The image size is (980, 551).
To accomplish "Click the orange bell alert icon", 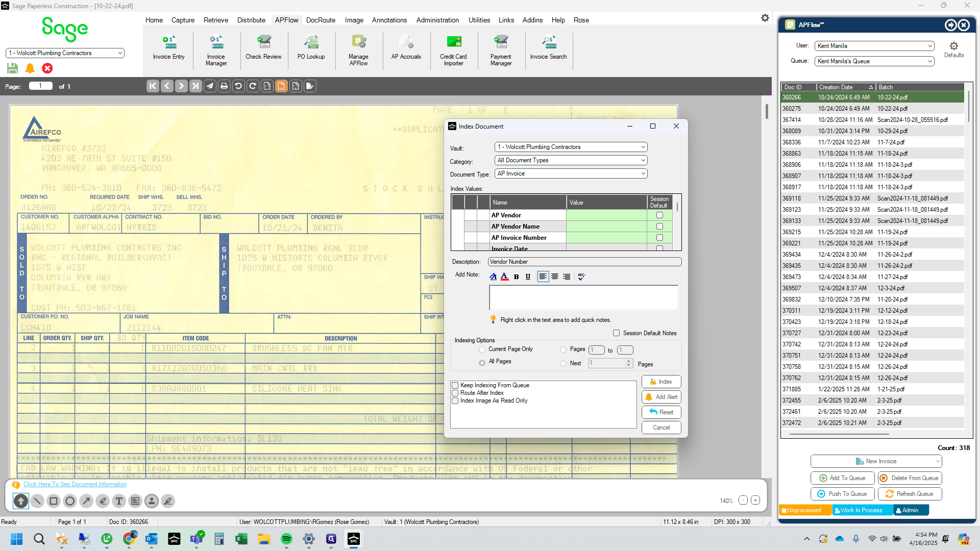I will (30, 68).
